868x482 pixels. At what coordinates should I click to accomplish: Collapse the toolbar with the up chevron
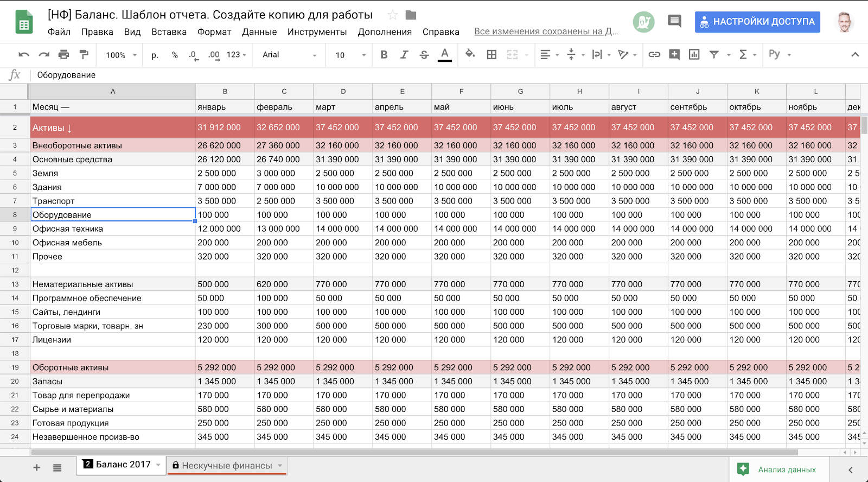tap(855, 55)
